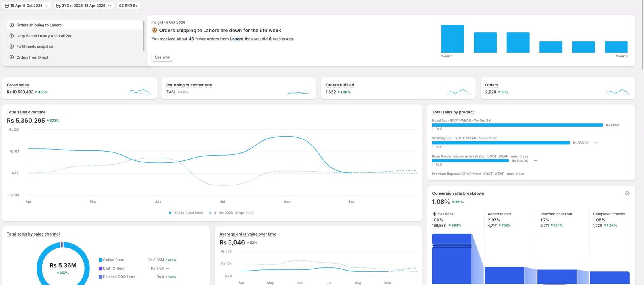Screen dimensions: 644x285
Task: Open the Returning customer rate report title
Action: [189, 85]
